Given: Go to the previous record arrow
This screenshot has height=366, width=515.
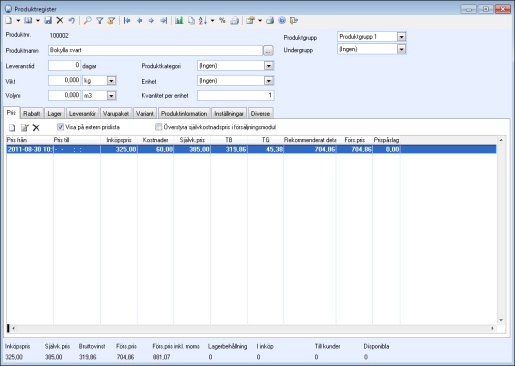Looking at the screenshot, I should [139, 21].
